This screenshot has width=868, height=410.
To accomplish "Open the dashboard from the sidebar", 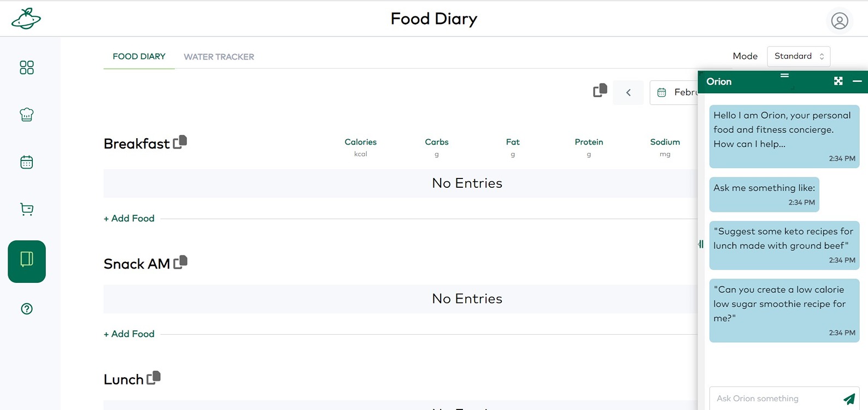I will (26, 67).
